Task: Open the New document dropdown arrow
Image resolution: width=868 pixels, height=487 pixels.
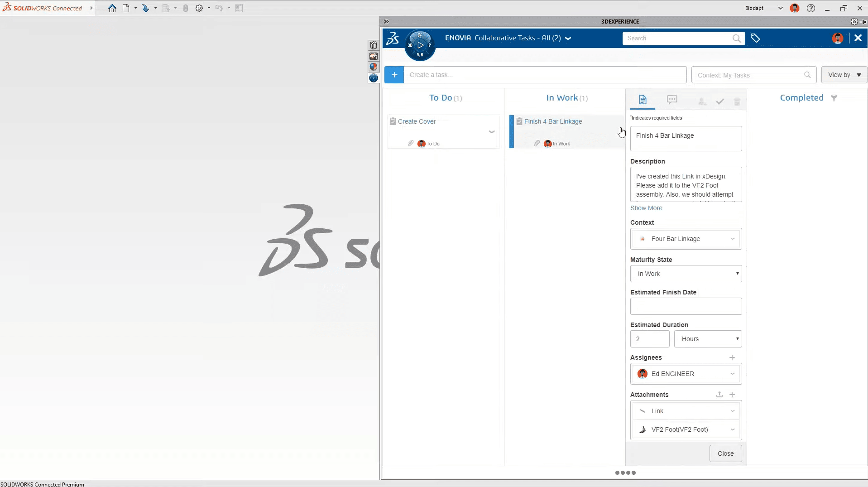Action: (x=135, y=8)
